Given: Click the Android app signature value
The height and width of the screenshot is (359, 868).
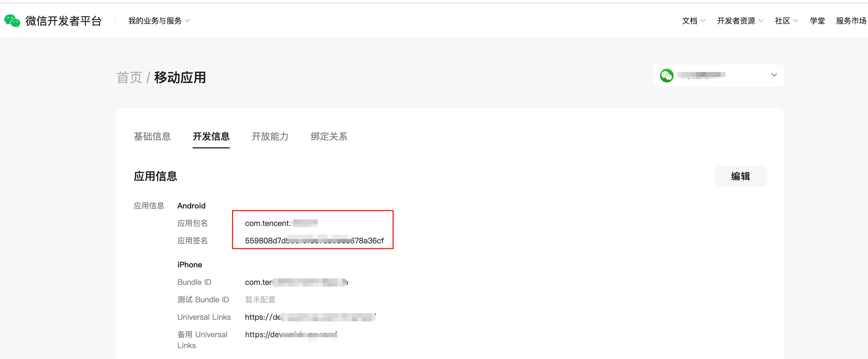Looking at the screenshot, I should click(x=314, y=240).
